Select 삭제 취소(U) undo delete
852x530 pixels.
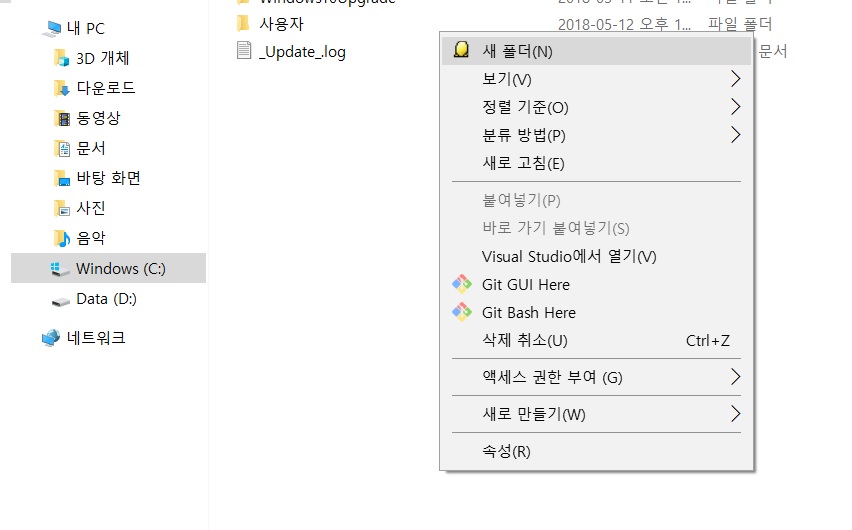(x=596, y=340)
